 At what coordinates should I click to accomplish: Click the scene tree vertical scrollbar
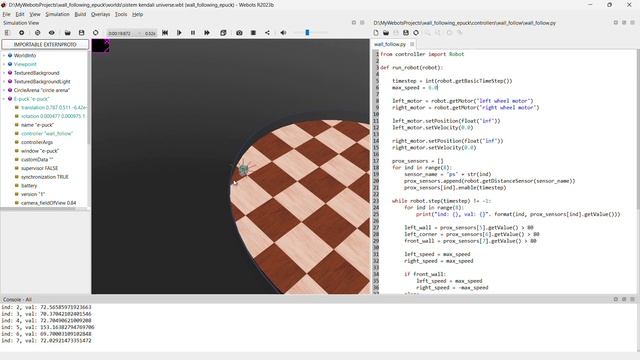(89, 97)
